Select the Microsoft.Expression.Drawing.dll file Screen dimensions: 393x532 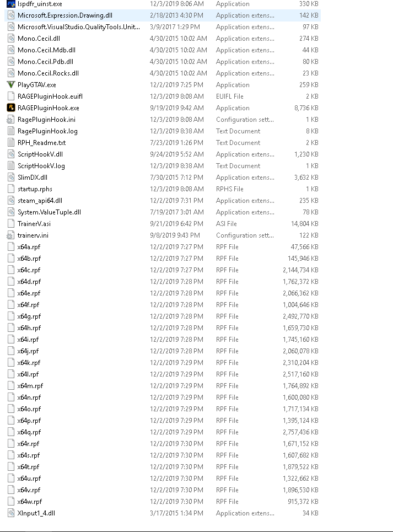point(64,15)
